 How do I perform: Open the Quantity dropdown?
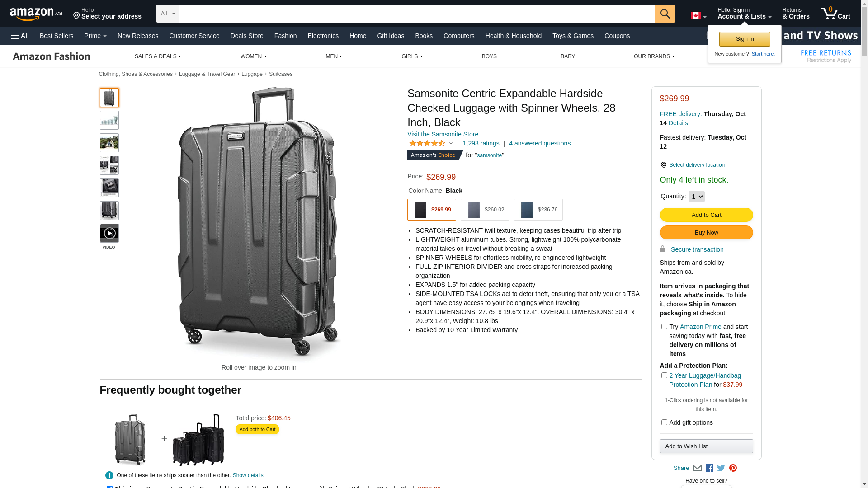696,197
